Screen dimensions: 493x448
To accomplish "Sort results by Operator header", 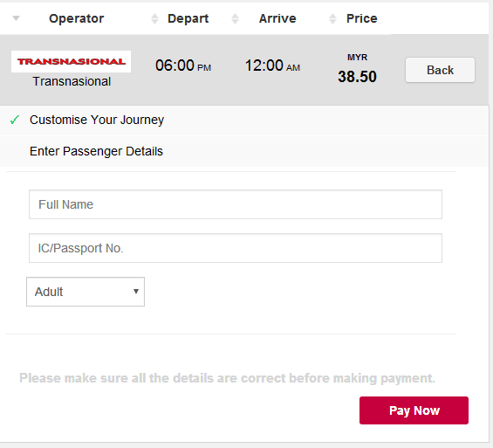I will [x=77, y=18].
